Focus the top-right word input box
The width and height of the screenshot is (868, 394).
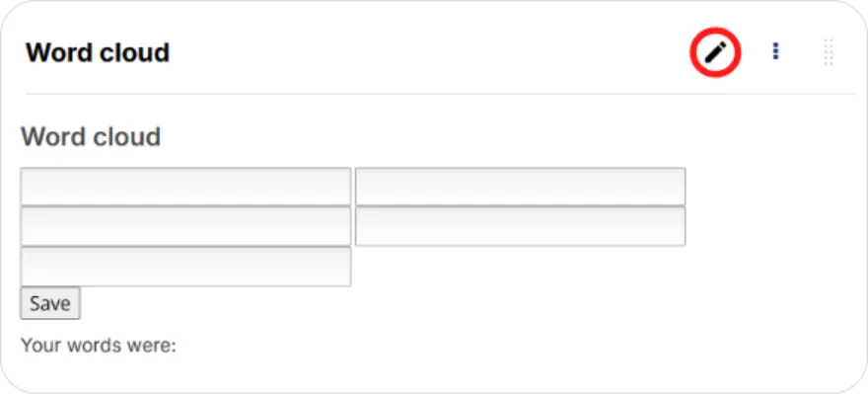[521, 187]
